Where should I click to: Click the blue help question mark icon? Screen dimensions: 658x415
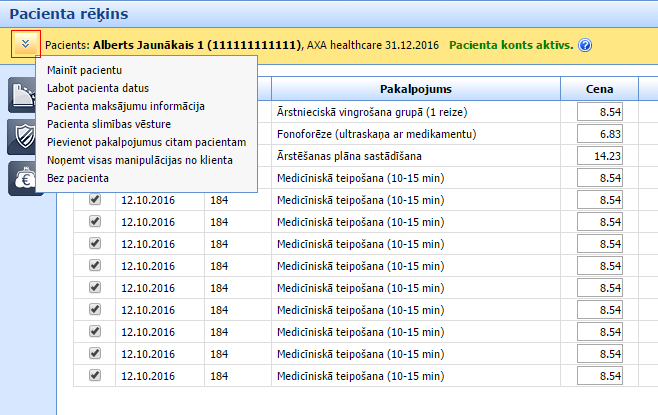(x=585, y=45)
